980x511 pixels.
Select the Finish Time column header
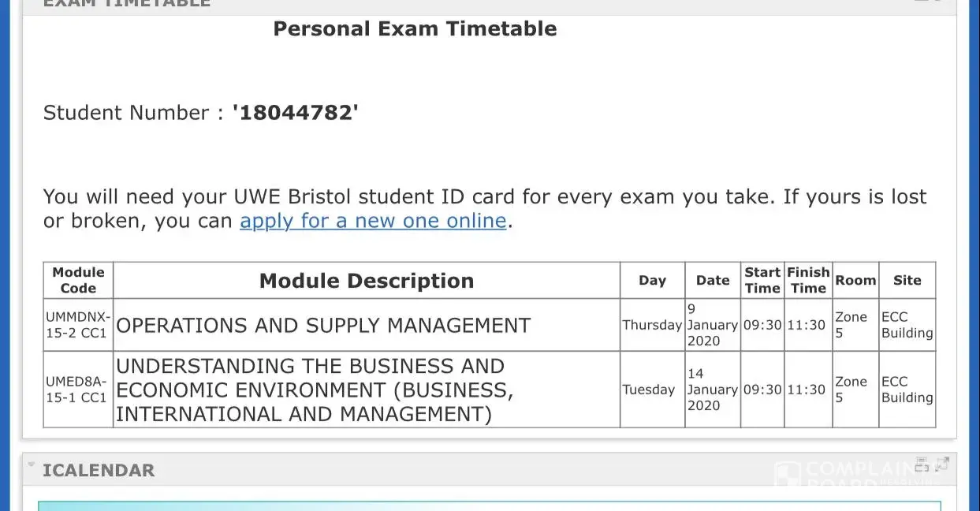(808, 280)
